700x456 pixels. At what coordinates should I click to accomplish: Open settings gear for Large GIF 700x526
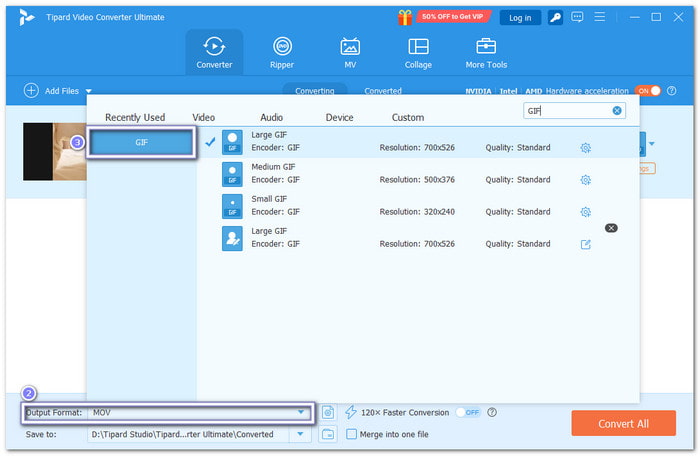[586, 148]
